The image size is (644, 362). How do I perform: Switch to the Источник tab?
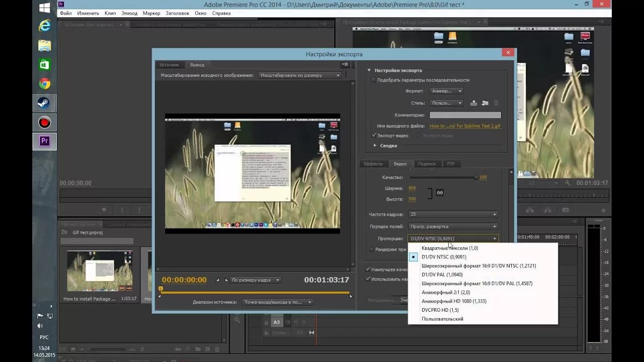(170, 65)
